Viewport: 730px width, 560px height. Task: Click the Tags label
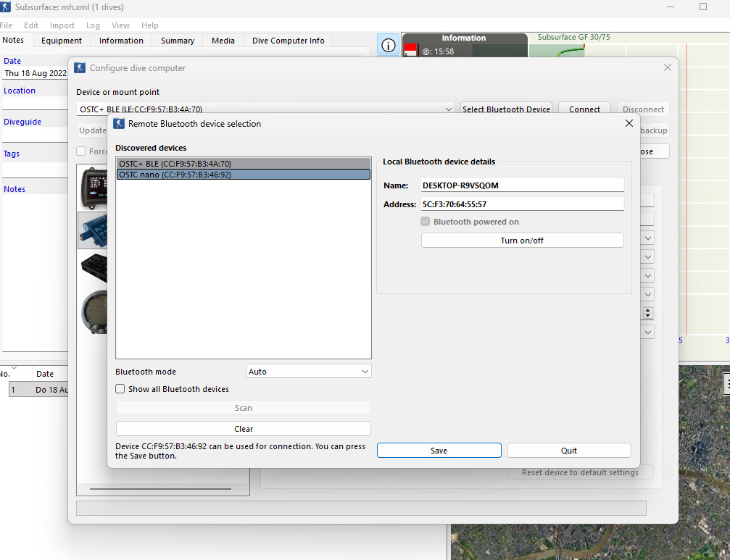pyautogui.click(x=12, y=154)
